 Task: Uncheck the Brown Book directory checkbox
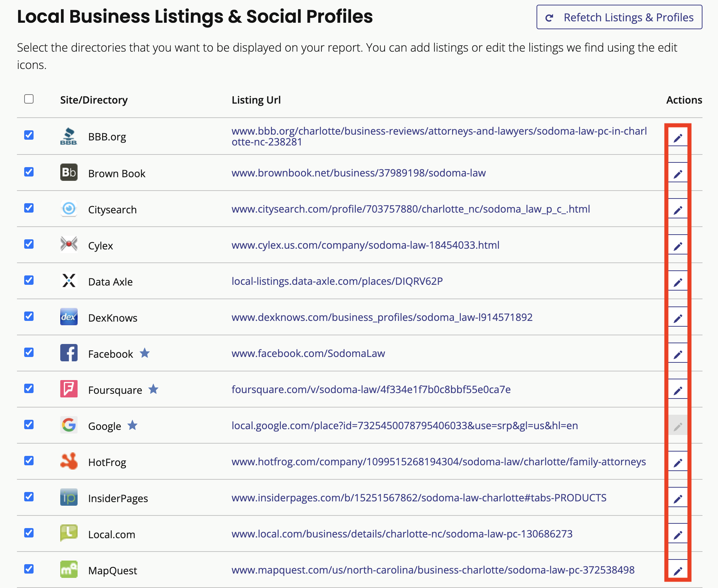(29, 172)
